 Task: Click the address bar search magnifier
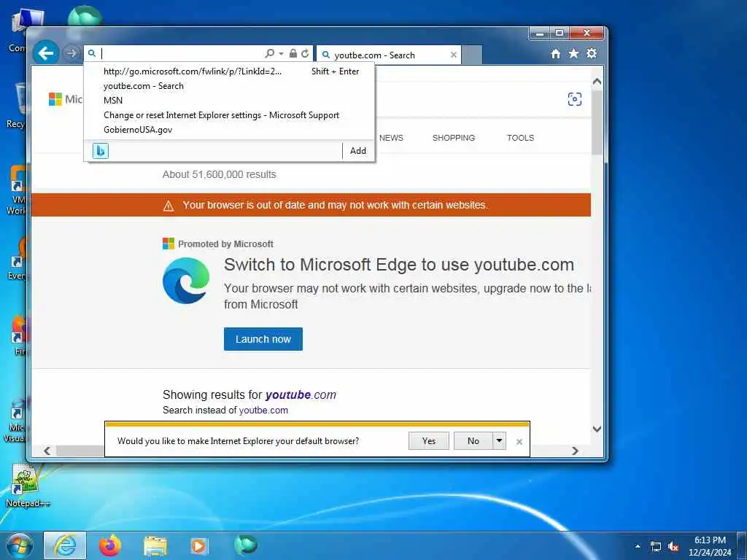[270, 53]
